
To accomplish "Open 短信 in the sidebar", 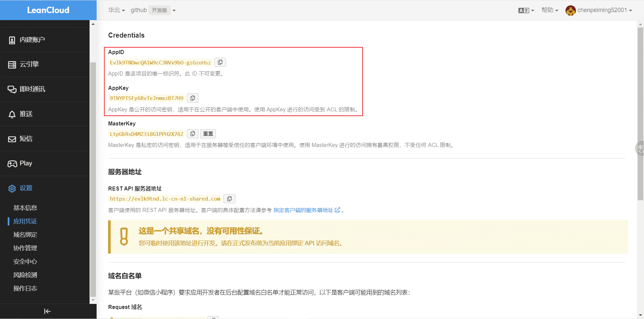I will point(45,139).
